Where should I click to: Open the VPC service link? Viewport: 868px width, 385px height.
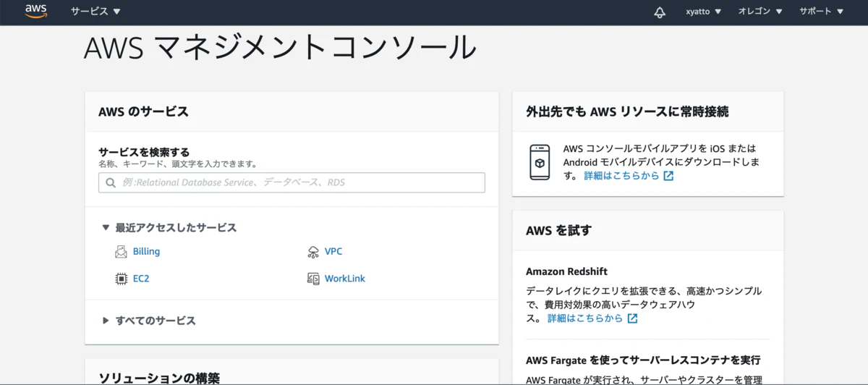point(333,252)
